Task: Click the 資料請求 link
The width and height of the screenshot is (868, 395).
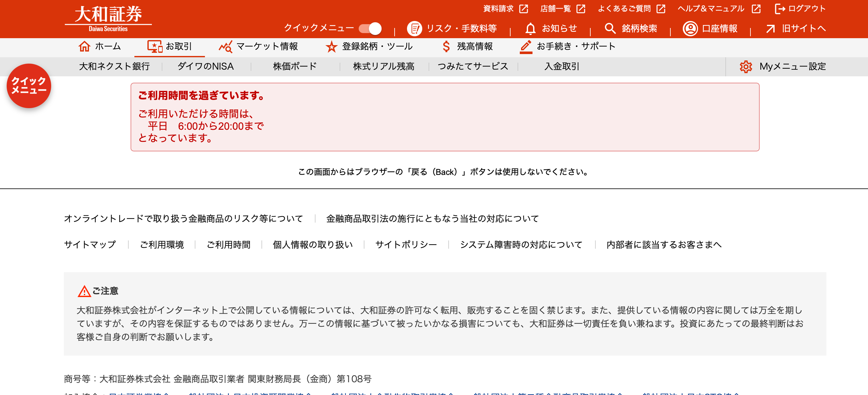Action: click(498, 9)
